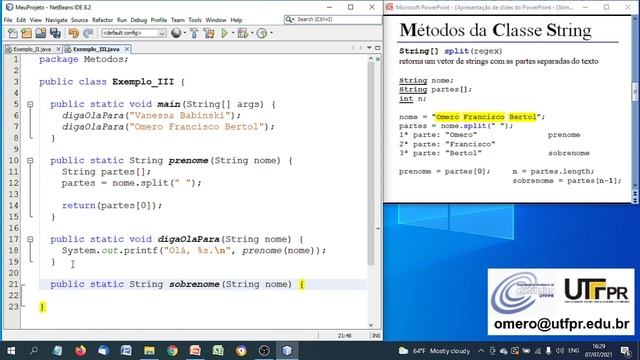The image size is (640, 360).
Task: Click the Debug Project toolbar icon
Action: tap(242, 33)
